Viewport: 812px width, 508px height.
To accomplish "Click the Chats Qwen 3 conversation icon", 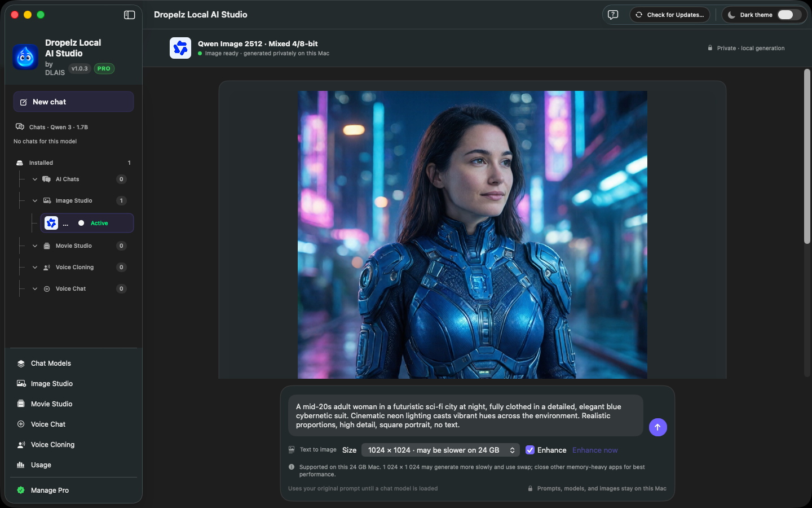I will (20, 127).
